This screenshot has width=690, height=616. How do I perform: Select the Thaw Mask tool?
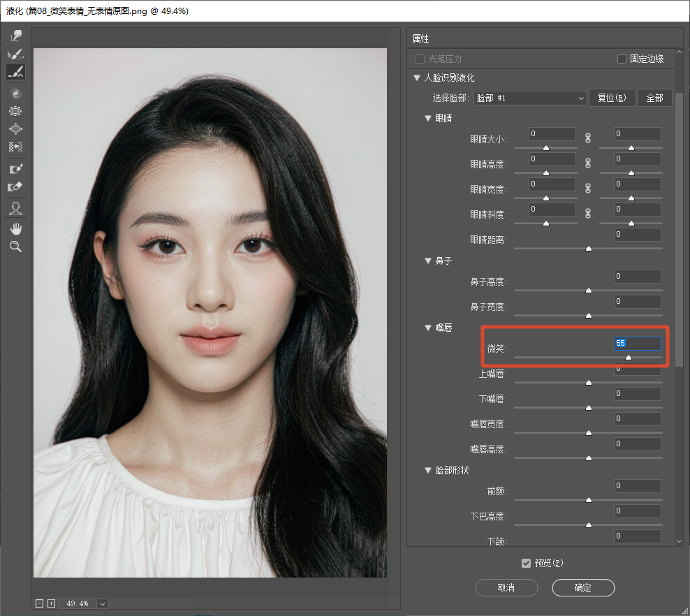point(16,187)
